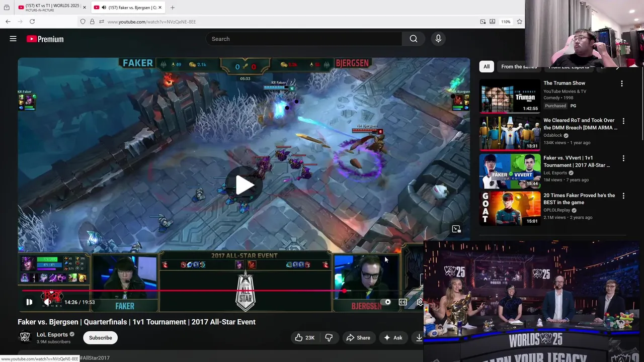Open options for The Truman Show
644x362 pixels.
[621, 83]
